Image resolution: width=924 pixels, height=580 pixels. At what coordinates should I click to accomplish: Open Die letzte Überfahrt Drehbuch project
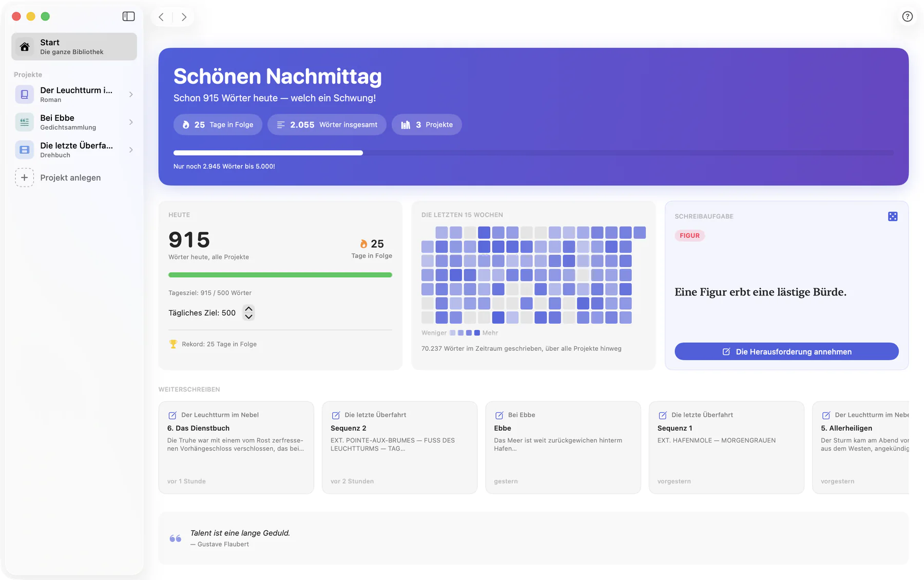pos(74,150)
